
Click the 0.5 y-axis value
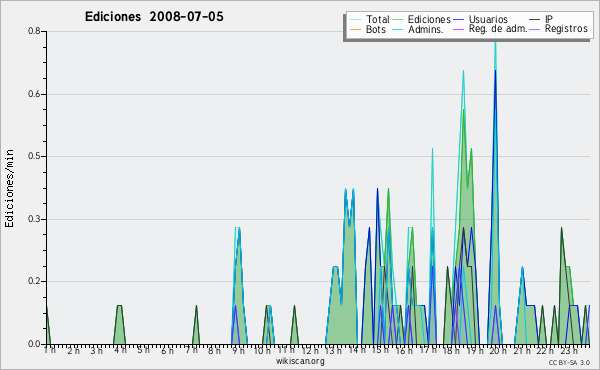pyautogui.click(x=34, y=156)
